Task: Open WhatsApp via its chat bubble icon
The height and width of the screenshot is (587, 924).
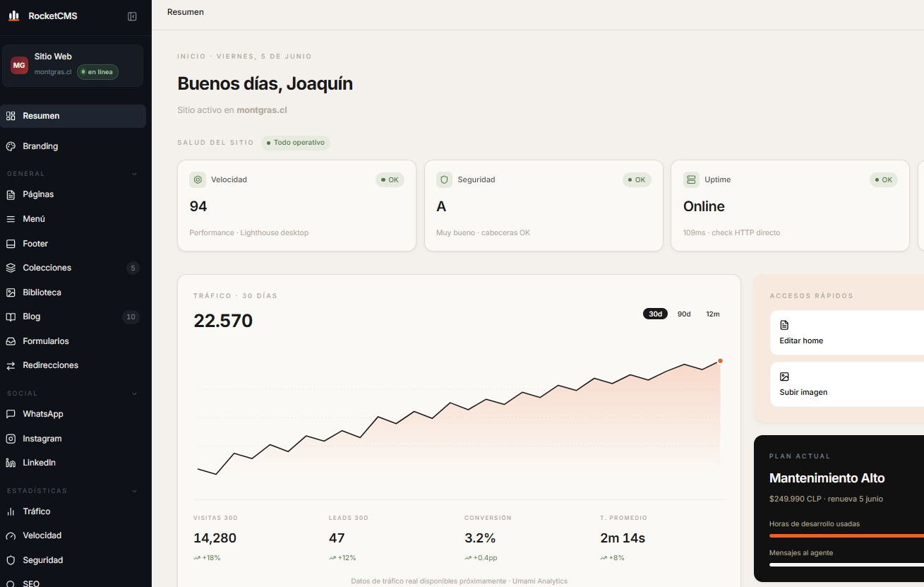Action: point(11,414)
